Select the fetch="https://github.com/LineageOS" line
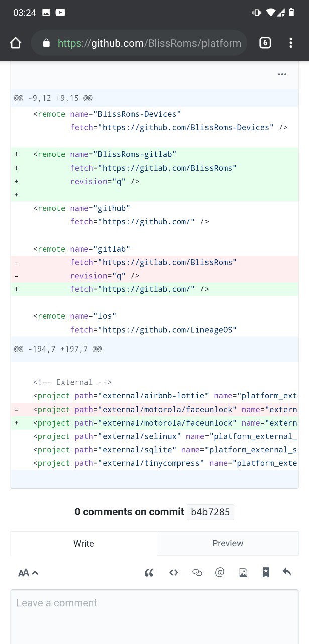The height and width of the screenshot is (644, 309). (155, 330)
